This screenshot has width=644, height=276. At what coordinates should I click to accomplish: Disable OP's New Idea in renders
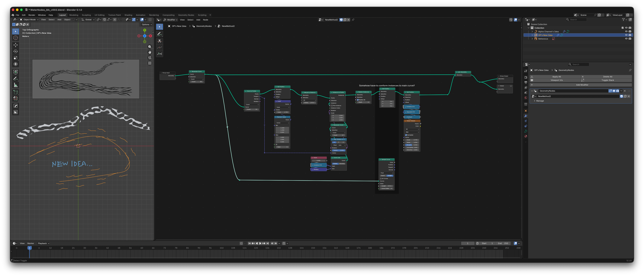[630, 35]
